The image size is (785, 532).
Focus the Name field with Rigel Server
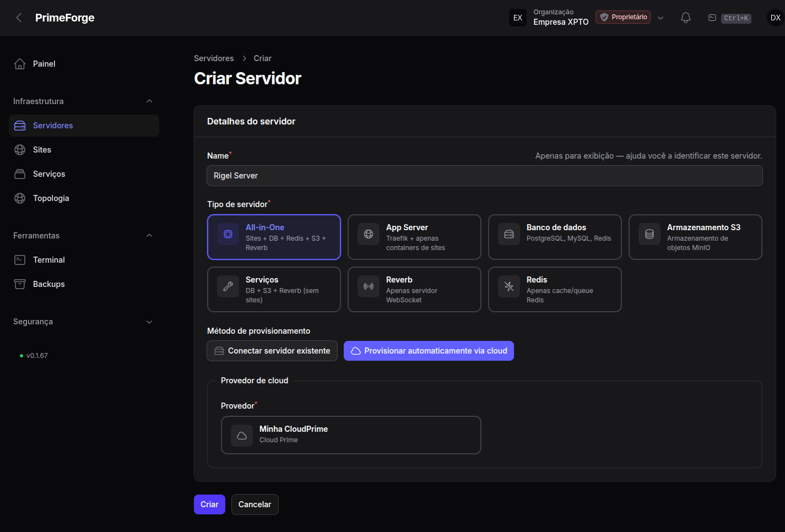click(x=485, y=176)
